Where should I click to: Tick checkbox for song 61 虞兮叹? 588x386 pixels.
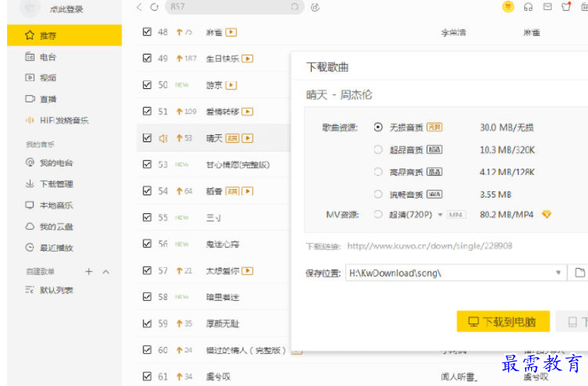pos(147,376)
